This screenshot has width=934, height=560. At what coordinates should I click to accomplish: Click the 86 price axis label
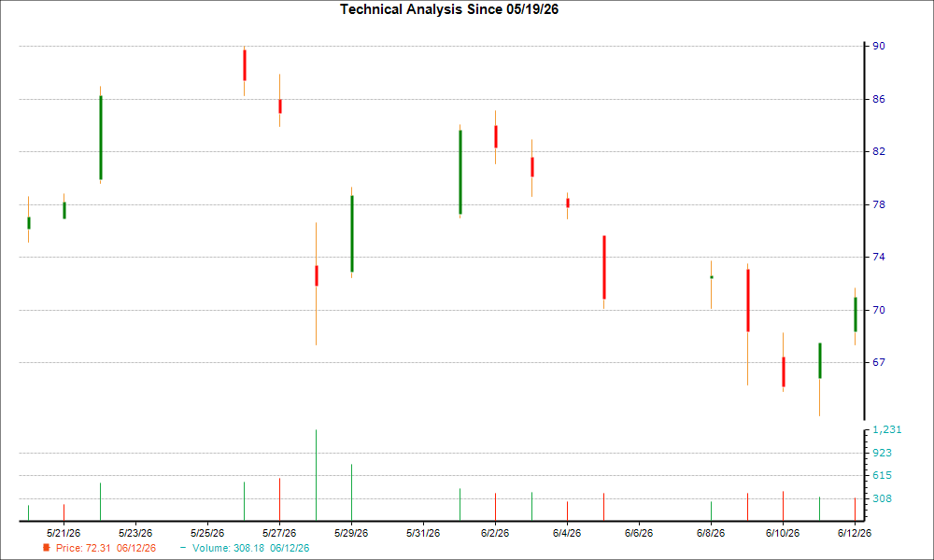point(879,99)
